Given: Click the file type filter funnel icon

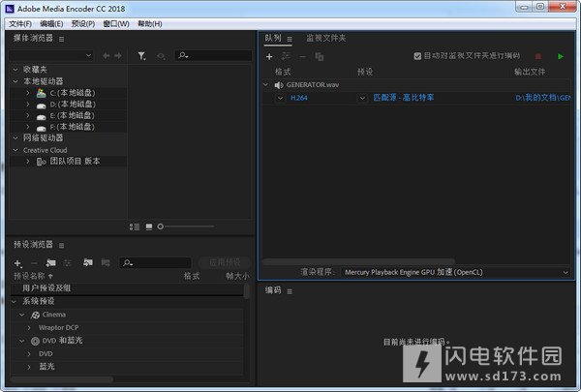Looking at the screenshot, I should coord(141,56).
